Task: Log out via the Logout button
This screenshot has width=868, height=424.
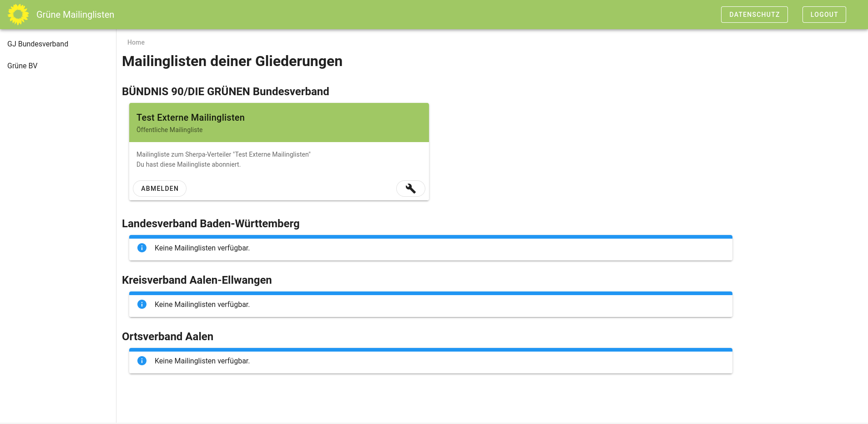Action: 824,15
